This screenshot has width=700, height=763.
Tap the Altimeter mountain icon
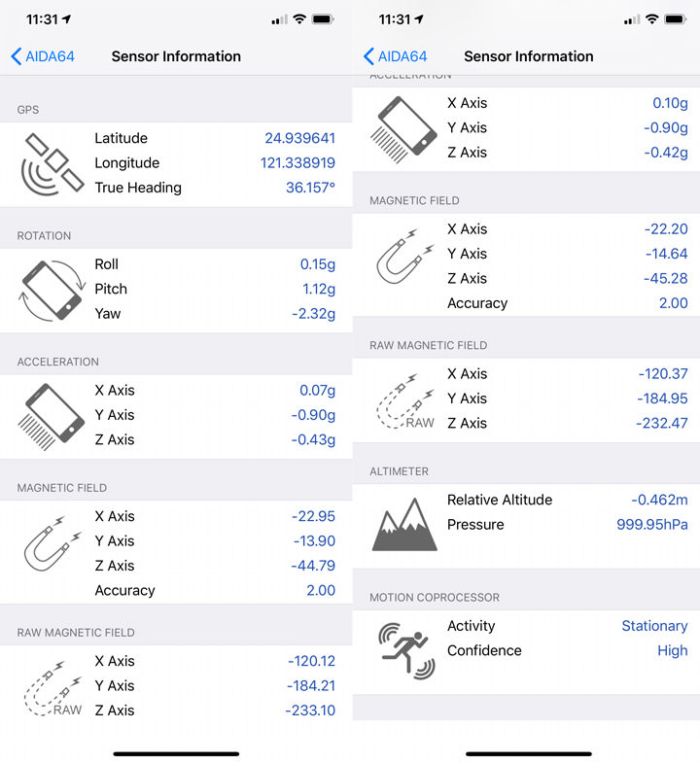404,525
